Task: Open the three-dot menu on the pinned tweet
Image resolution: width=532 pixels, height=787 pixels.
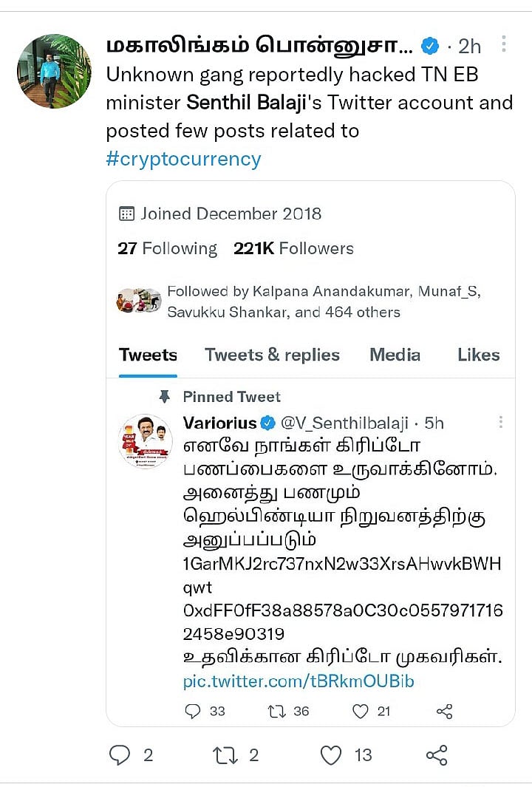Action: (500, 423)
